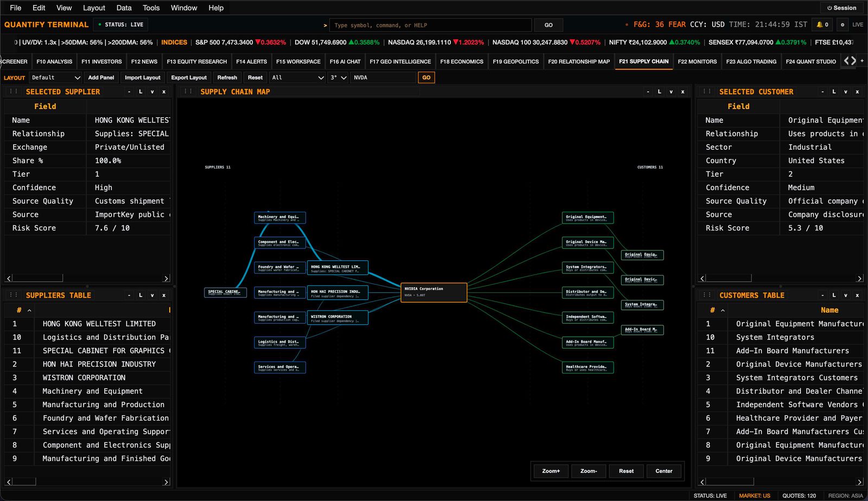Open the Window menu
The height and width of the screenshot is (501, 868).
pos(184,8)
